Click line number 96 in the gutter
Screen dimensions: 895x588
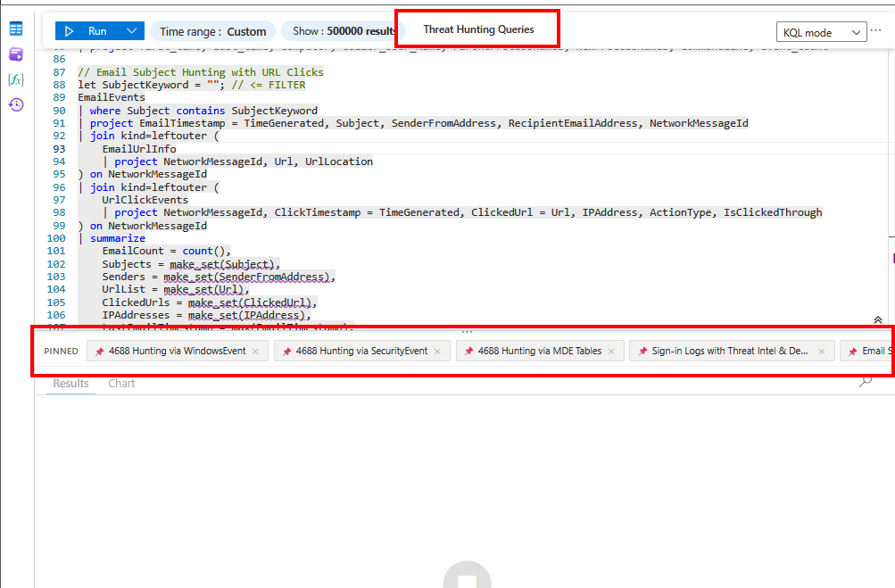click(x=60, y=187)
